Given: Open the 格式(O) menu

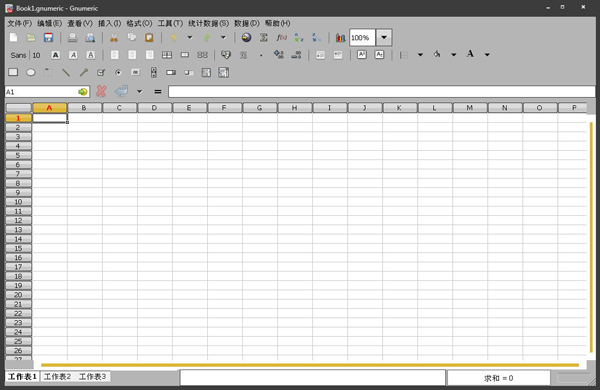Looking at the screenshot, I should [x=139, y=23].
